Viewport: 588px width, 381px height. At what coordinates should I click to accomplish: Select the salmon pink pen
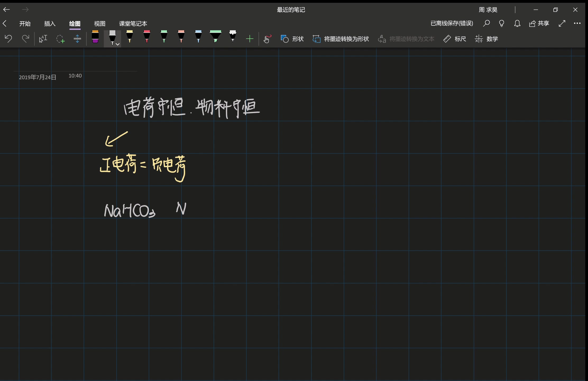coord(181,37)
